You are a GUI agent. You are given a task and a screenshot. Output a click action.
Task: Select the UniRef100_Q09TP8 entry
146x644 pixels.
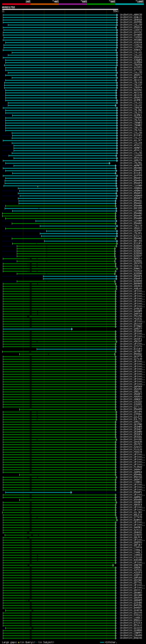131,175
